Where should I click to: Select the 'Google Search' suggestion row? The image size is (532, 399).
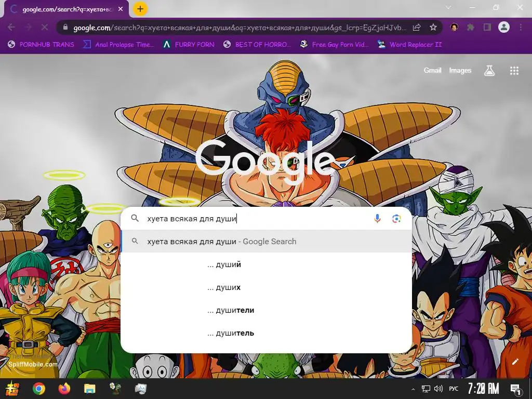tap(267, 241)
